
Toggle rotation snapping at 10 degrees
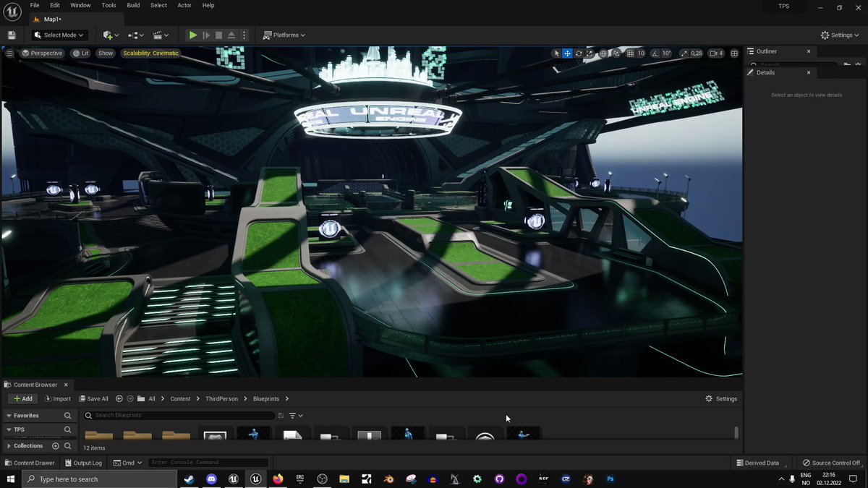(x=655, y=53)
